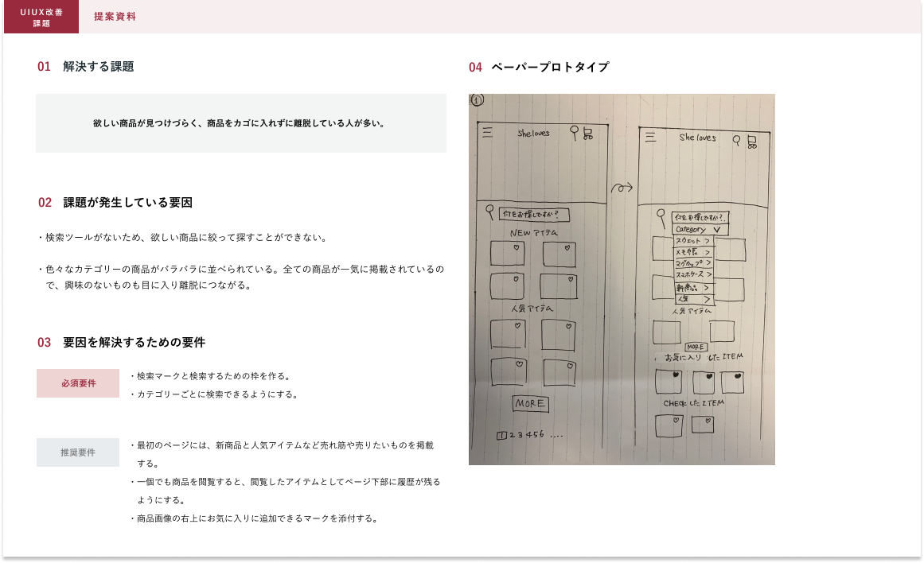
Task: Toggle the heart on the first CHECKしたITEM thumbnail
Action: (x=675, y=418)
